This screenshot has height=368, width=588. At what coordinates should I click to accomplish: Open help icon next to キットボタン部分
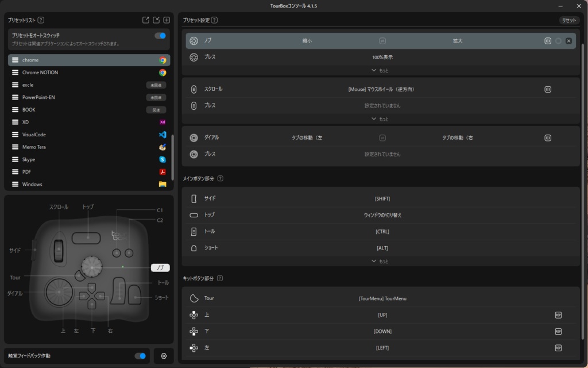(220, 278)
